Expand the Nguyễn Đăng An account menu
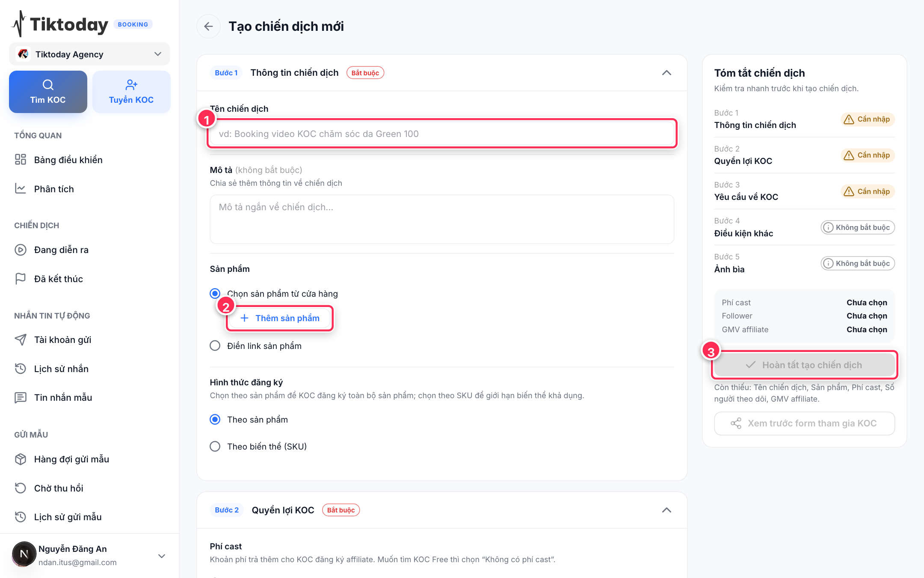 click(162, 556)
